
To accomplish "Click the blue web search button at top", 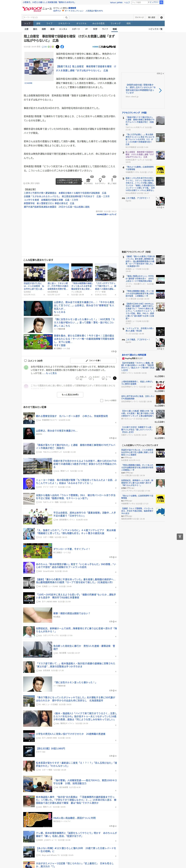I will tap(161, 2).
